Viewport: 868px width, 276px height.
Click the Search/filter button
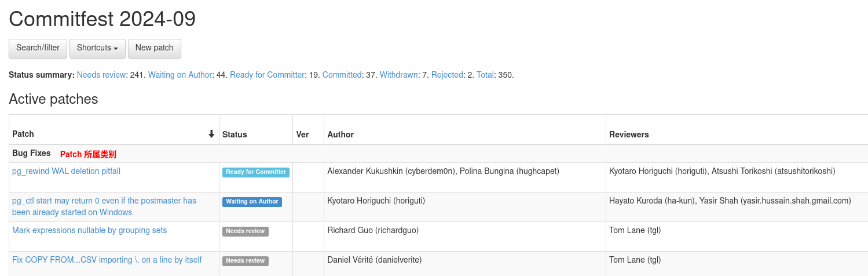tap(38, 48)
